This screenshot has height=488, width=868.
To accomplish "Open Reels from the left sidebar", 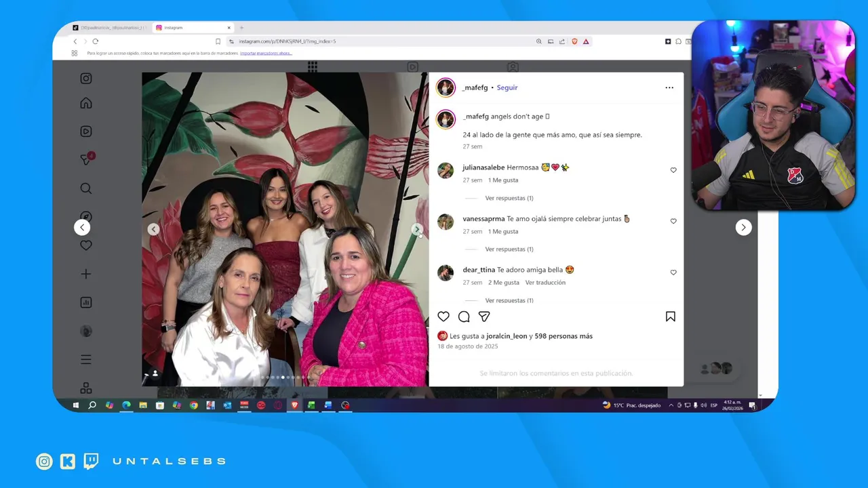I will click(x=86, y=131).
